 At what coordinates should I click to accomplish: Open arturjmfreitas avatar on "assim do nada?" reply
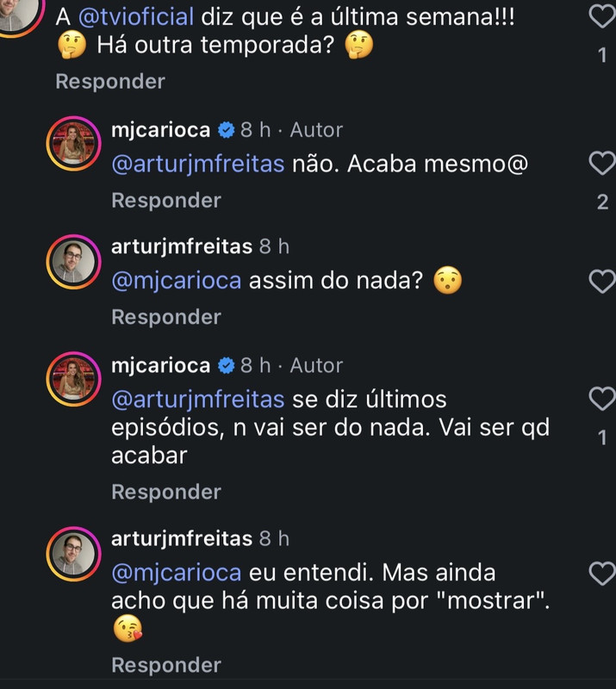click(x=74, y=262)
